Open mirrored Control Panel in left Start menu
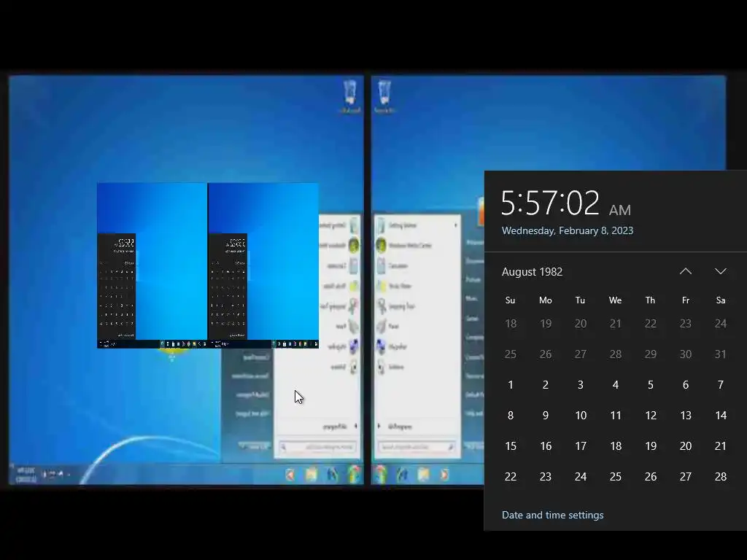747x560 pixels. [x=256, y=357]
